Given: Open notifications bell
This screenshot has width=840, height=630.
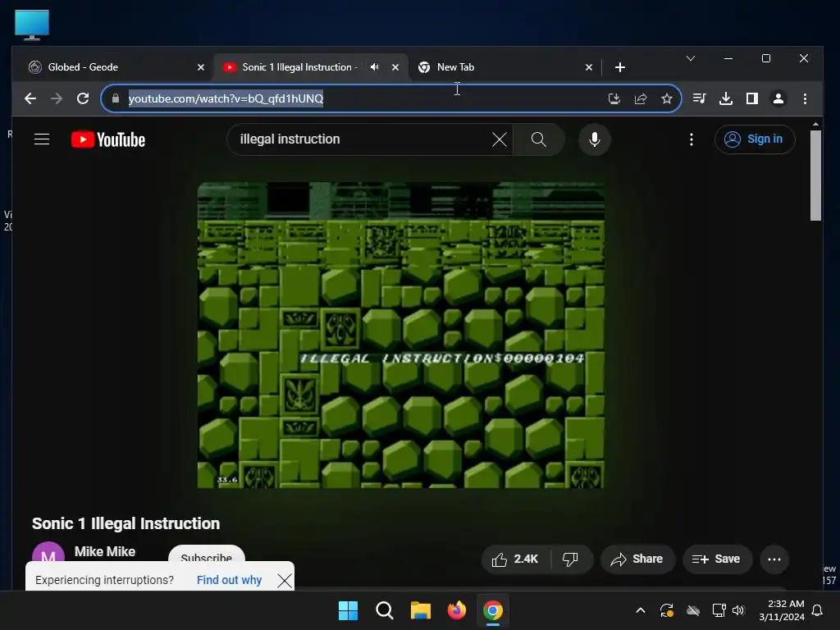Looking at the screenshot, I should [x=818, y=610].
